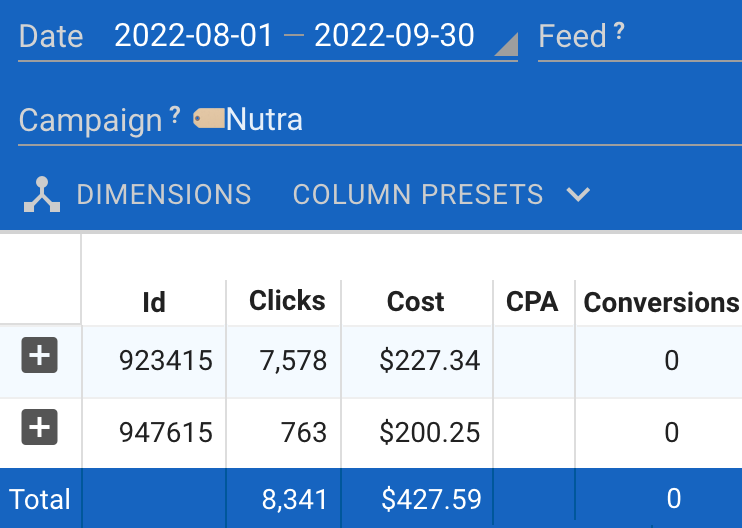Viewport: 742px width, 528px height.
Task: Sort by the CPA column header
Action: pos(532,302)
